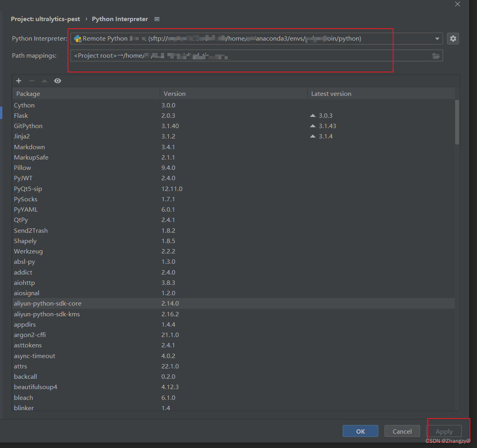Click the package list vertical scrollbar
This screenshot has height=448, width=477.
click(x=457, y=122)
